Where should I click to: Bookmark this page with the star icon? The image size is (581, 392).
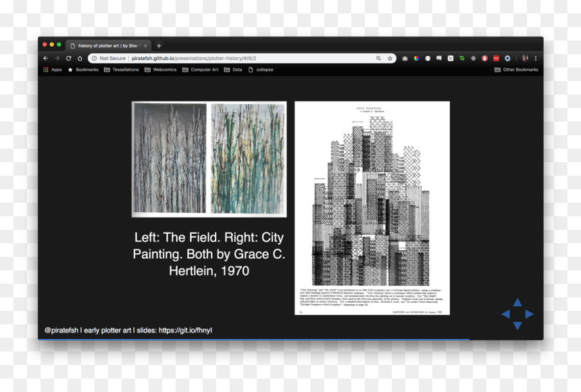390,58
